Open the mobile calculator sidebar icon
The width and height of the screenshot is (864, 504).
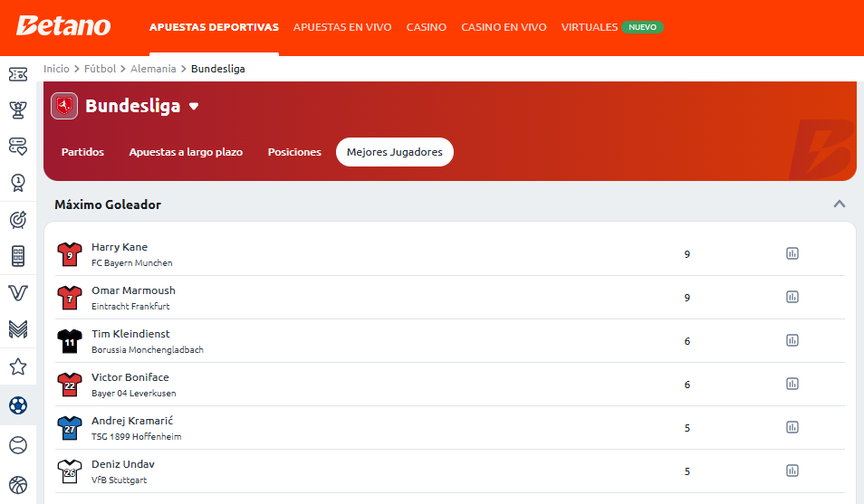coord(18,256)
